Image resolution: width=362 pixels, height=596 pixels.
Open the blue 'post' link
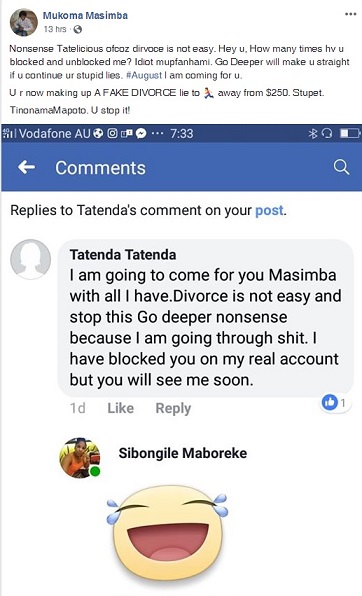[269, 210]
